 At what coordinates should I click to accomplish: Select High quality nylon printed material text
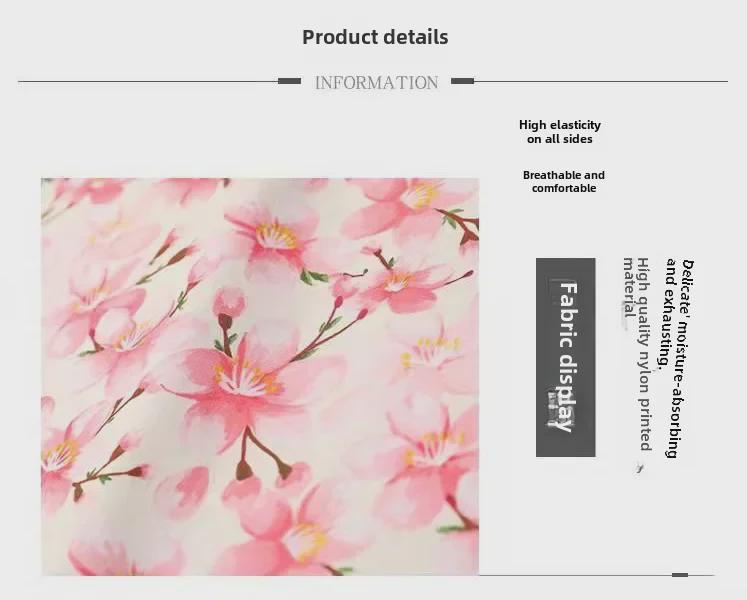[637, 354]
